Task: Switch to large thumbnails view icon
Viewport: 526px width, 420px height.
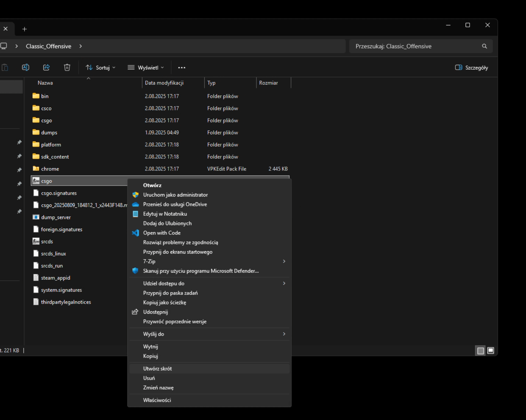Action: [491, 351]
